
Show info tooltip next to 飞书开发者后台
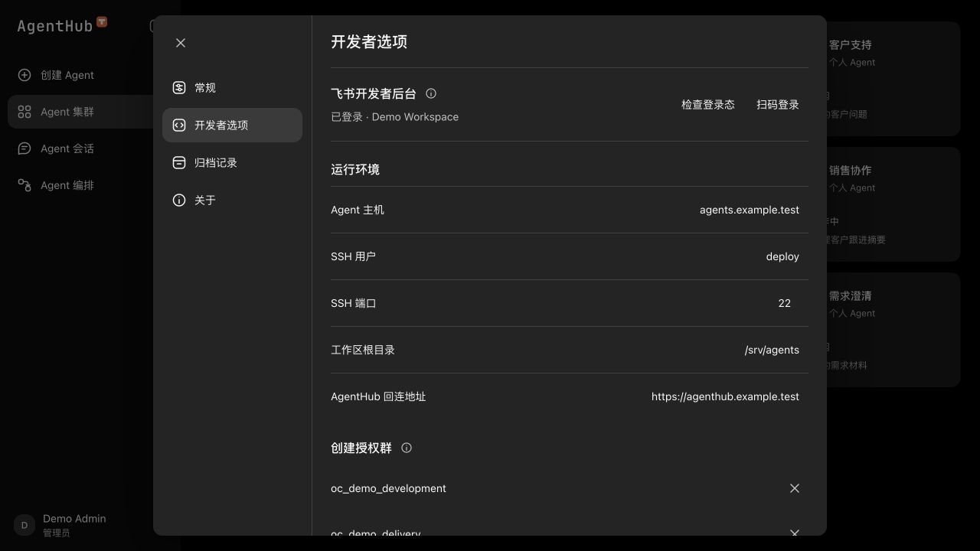[431, 93]
